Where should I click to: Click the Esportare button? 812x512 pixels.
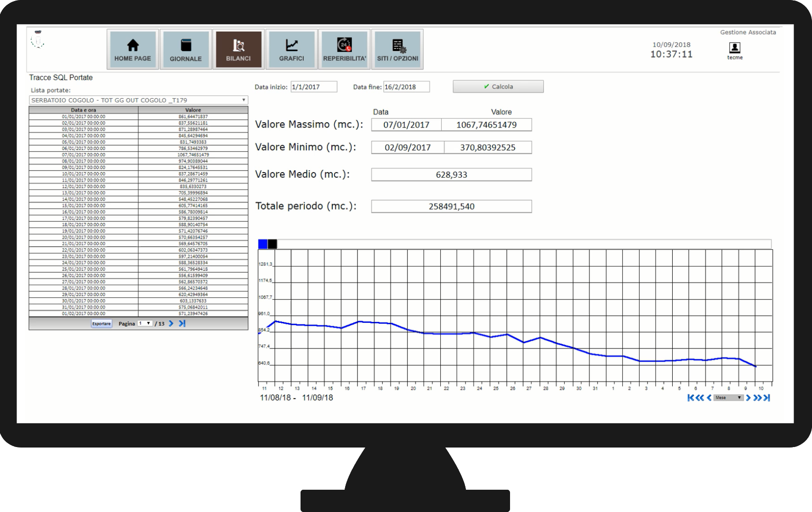click(x=101, y=324)
